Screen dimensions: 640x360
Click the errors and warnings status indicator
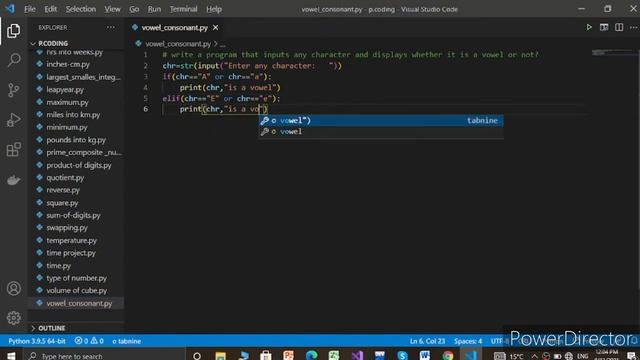click(89, 341)
